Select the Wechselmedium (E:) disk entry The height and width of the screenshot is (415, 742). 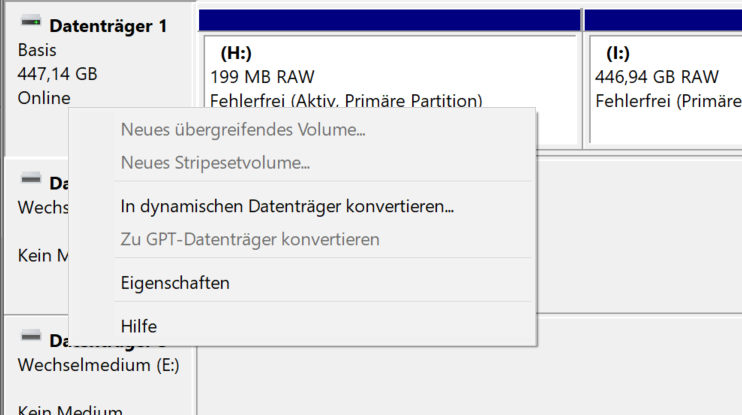(x=98, y=365)
